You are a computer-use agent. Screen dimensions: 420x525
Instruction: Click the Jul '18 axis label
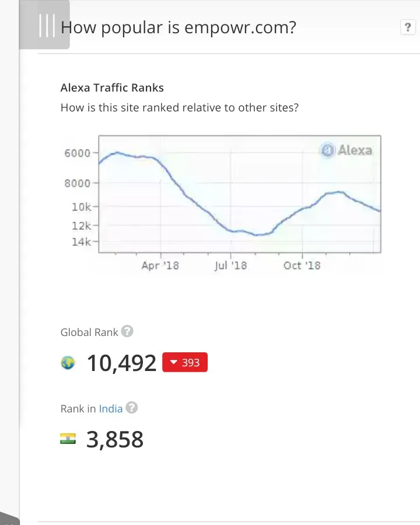(231, 265)
